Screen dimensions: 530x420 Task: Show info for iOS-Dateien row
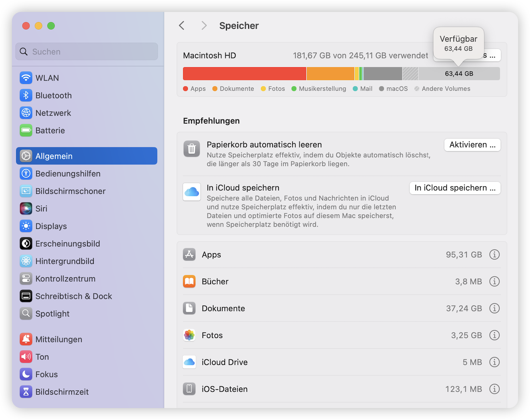click(495, 389)
